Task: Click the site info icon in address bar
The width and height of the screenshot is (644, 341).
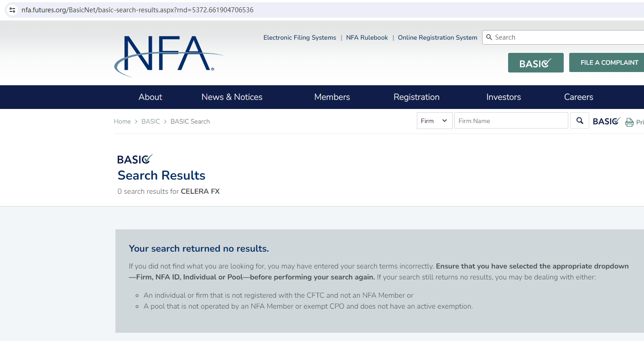Action: point(12,10)
